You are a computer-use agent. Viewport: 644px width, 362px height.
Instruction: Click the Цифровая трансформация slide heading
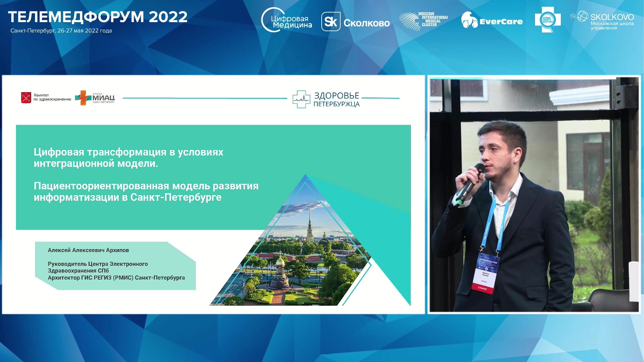tap(128, 158)
